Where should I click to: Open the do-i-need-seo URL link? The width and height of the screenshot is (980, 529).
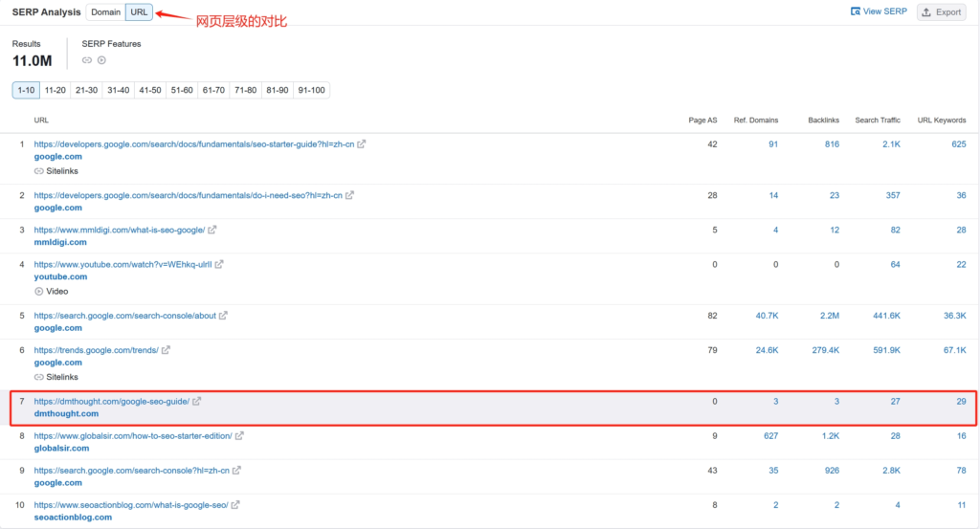coord(189,195)
